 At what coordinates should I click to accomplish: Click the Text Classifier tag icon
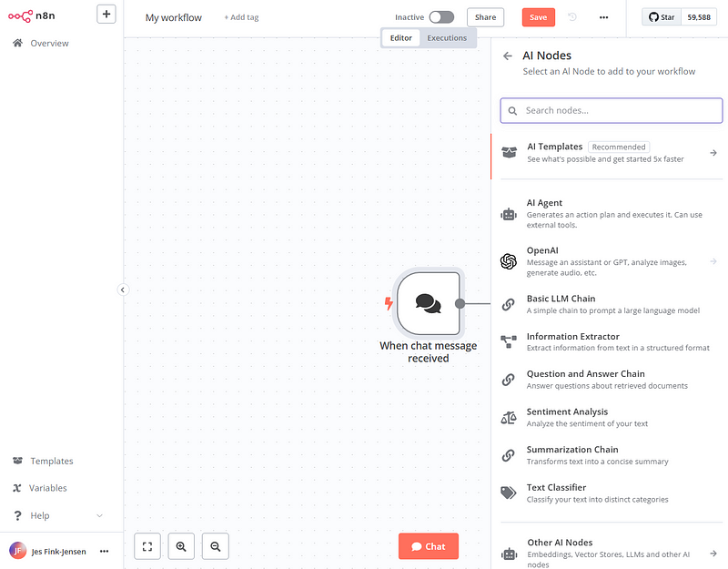click(509, 493)
